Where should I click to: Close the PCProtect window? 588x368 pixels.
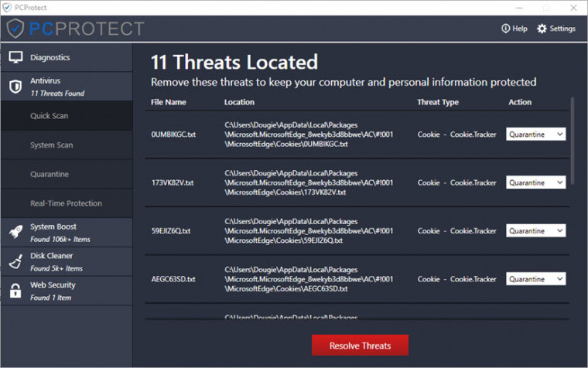[573, 8]
